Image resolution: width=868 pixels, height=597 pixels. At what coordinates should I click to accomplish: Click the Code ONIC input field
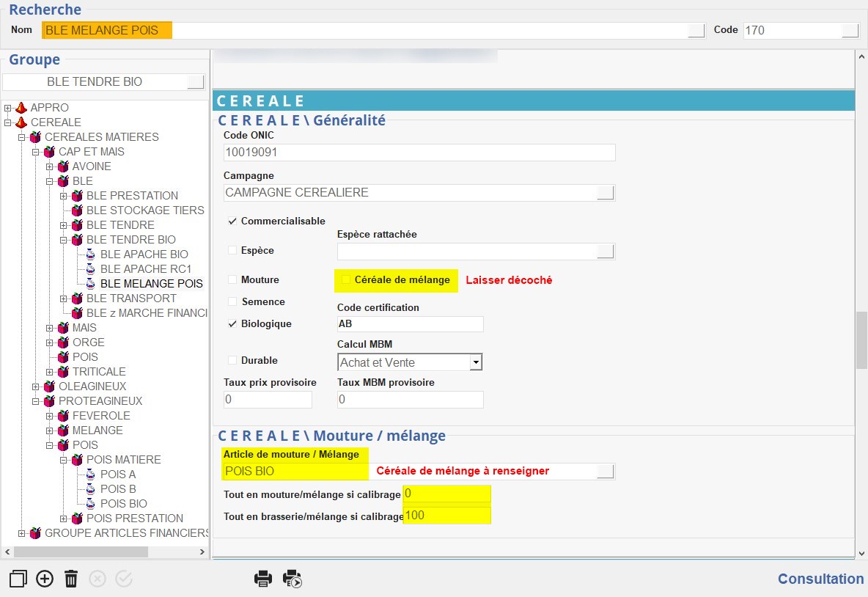point(419,153)
